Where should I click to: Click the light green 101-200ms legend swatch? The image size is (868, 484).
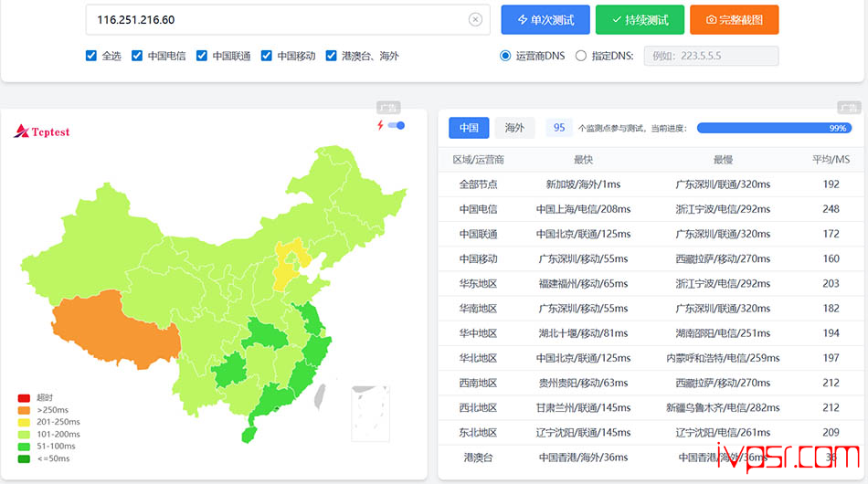(24, 434)
